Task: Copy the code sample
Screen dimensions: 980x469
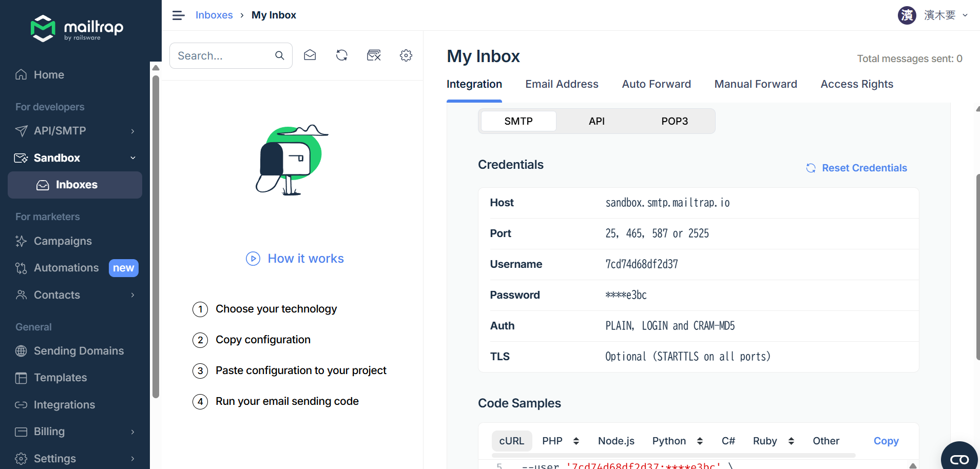Action: click(886, 441)
